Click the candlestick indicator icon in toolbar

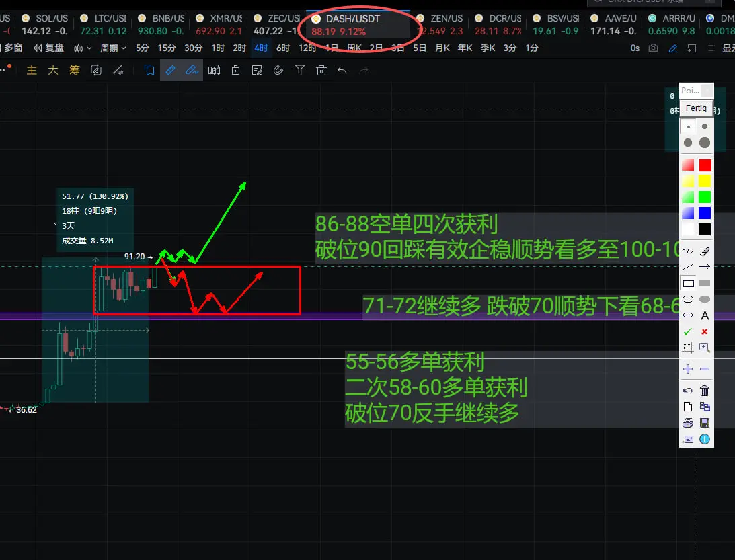coord(215,71)
